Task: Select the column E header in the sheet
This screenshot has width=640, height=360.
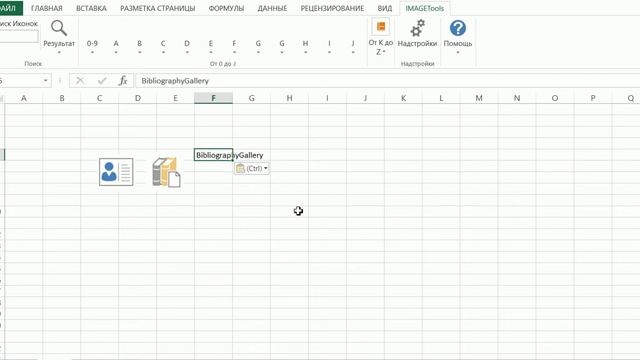Action: (176, 98)
